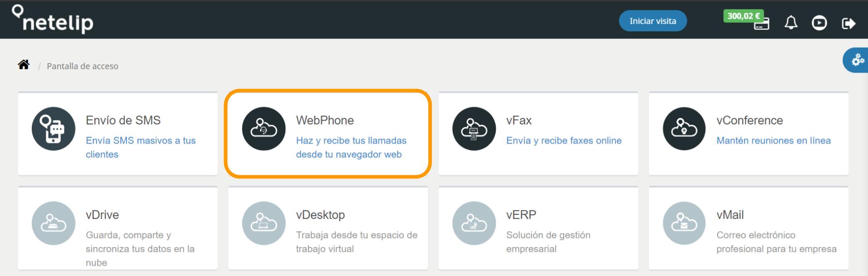868x276 pixels.
Task: Click the netelip logo
Action: pos(53,19)
